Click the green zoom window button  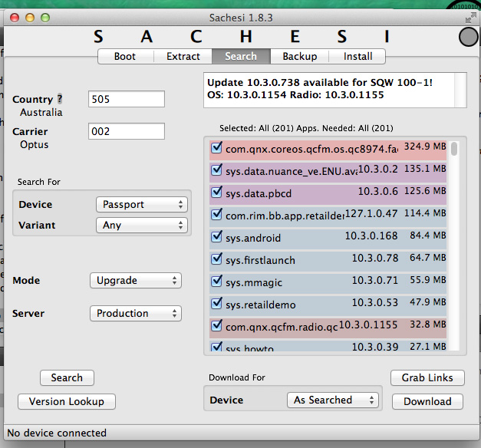(45, 18)
